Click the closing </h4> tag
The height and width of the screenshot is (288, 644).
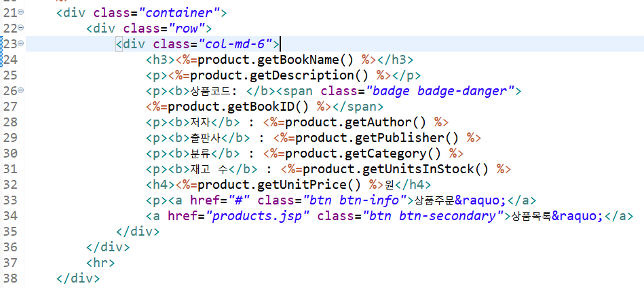tap(413, 185)
